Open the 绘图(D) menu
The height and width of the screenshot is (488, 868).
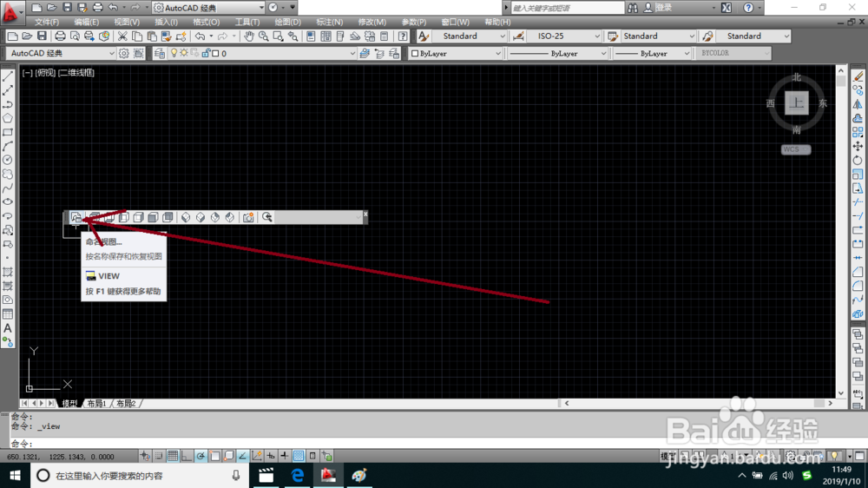click(x=288, y=23)
